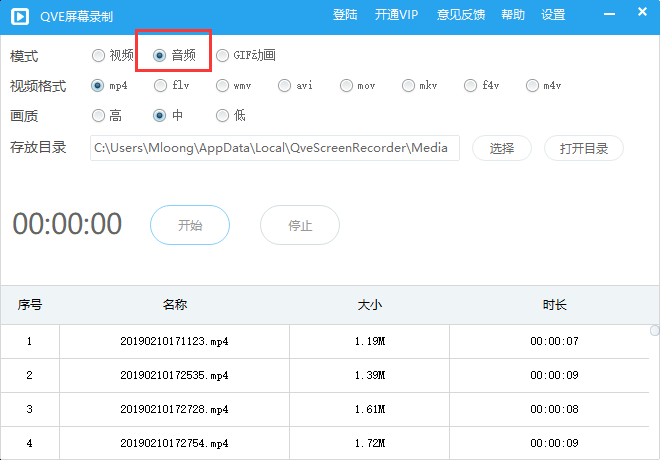Start recording with the 开始 button

click(190, 225)
